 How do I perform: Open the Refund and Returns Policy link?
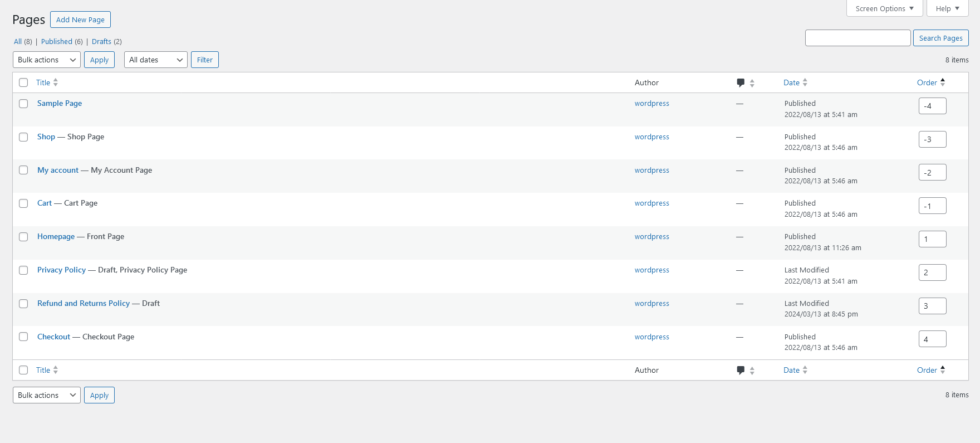point(84,303)
